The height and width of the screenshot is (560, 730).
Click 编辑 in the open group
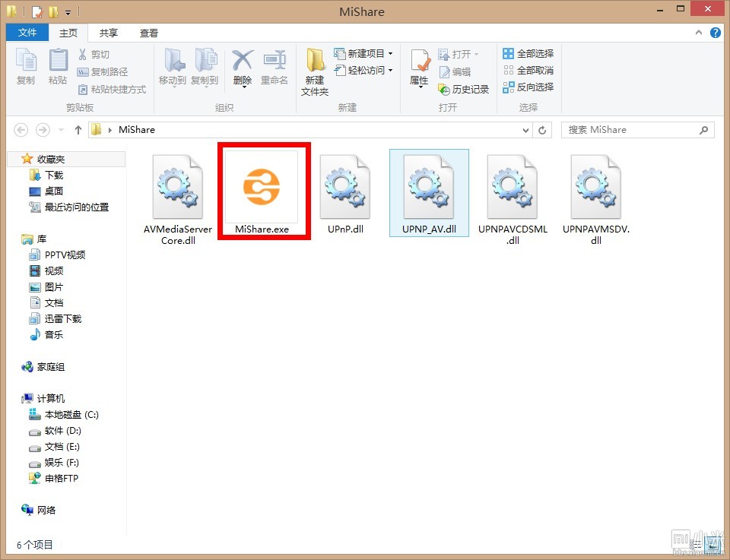click(x=455, y=71)
